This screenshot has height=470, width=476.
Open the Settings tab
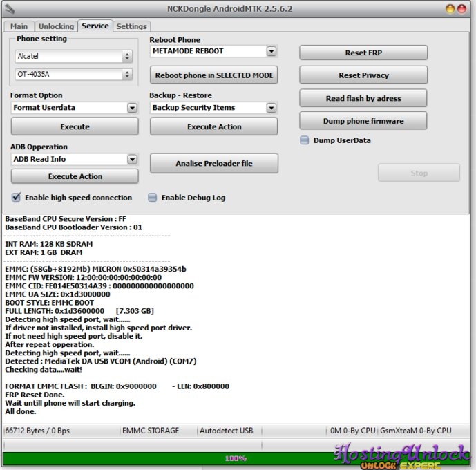131,26
